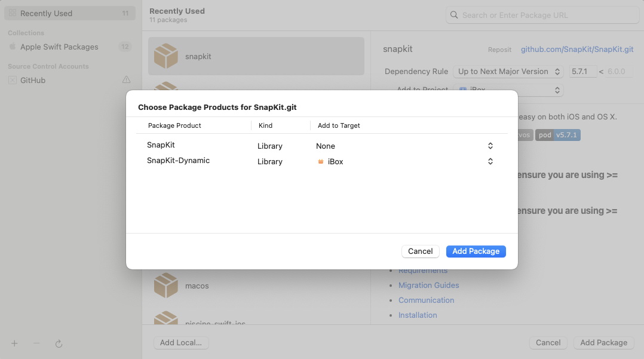This screenshot has height=359, width=644.
Task: Click the refresh packages icon
Action: (x=59, y=343)
